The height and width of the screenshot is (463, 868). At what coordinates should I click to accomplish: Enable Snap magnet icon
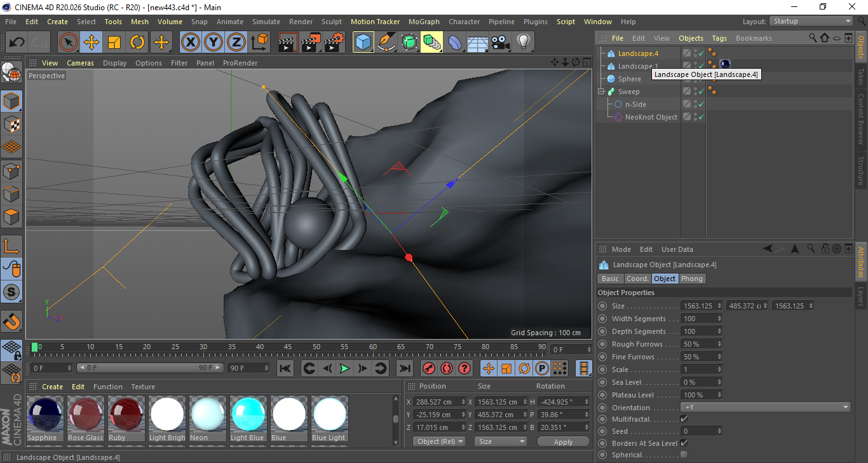click(12, 322)
